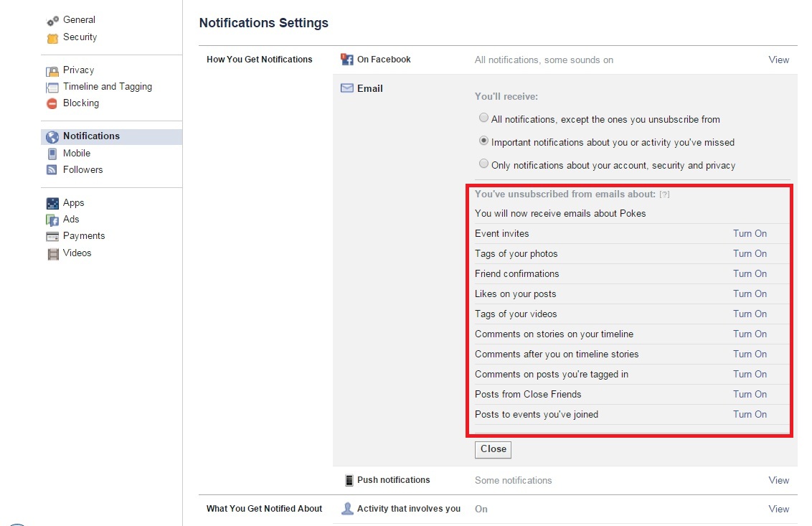Expand Push notifications with View link
This screenshot has width=812, height=526.
click(x=778, y=481)
